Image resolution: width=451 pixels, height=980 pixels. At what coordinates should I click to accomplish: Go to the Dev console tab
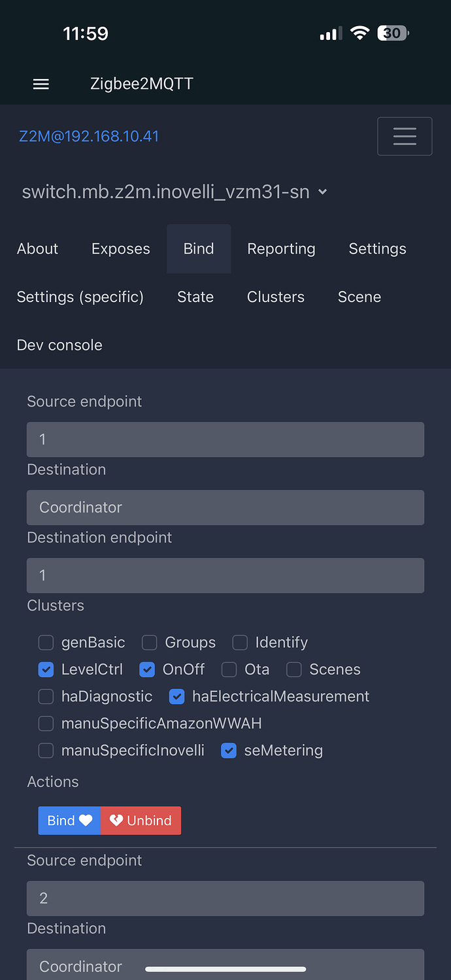[x=59, y=345]
